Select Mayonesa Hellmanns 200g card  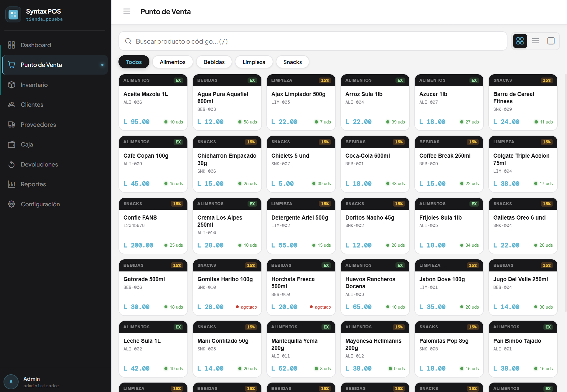click(x=375, y=349)
